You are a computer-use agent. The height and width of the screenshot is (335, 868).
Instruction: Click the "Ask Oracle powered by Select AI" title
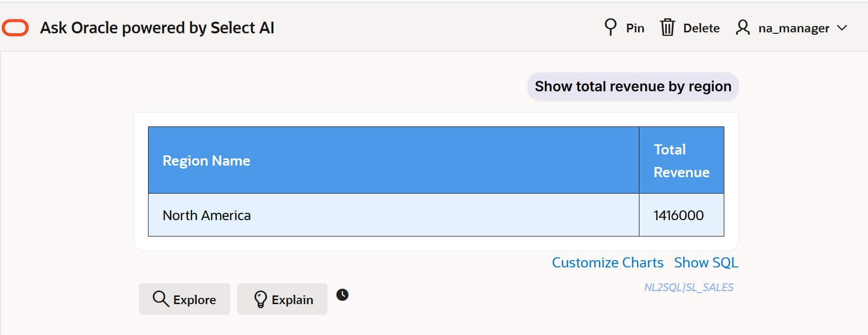pyautogui.click(x=157, y=28)
